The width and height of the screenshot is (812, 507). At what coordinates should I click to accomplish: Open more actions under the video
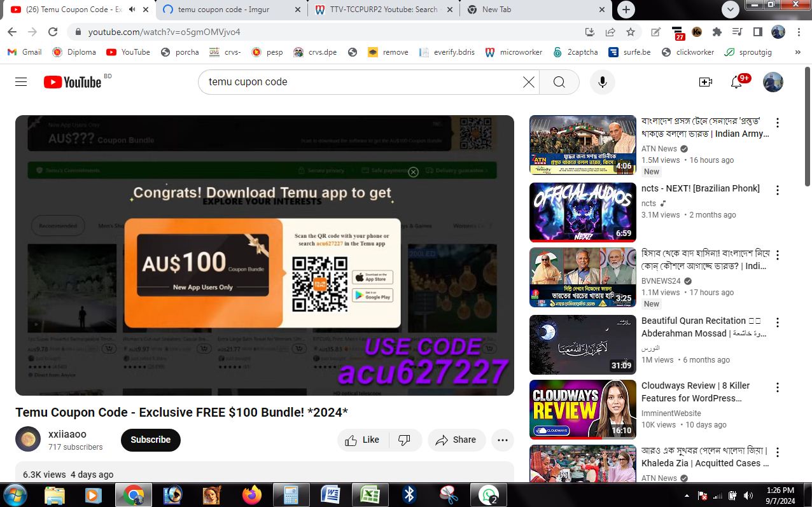503,440
